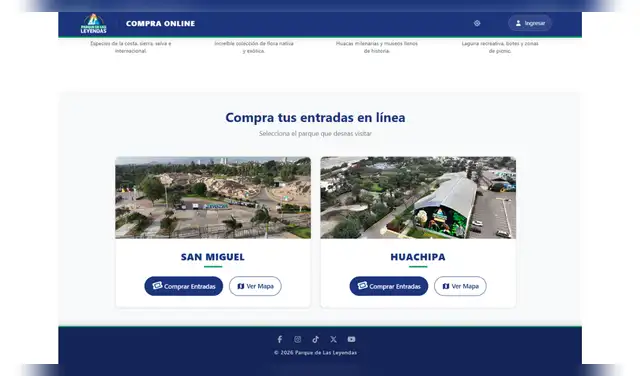Open the Facebook social icon in footer

pos(280,339)
